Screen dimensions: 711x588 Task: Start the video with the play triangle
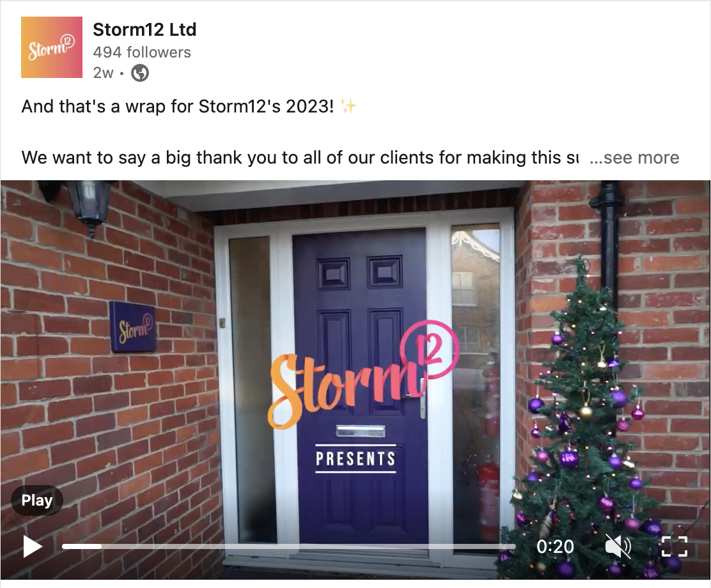click(x=32, y=546)
